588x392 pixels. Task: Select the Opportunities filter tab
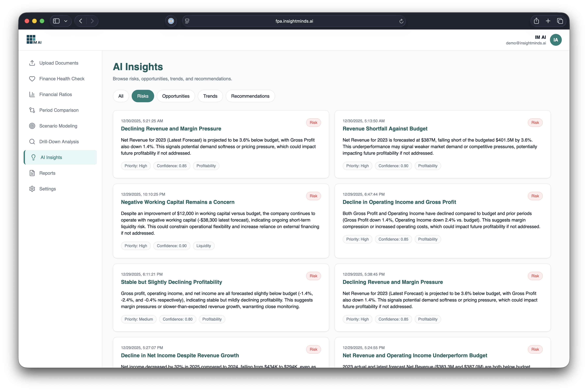coord(176,96)
